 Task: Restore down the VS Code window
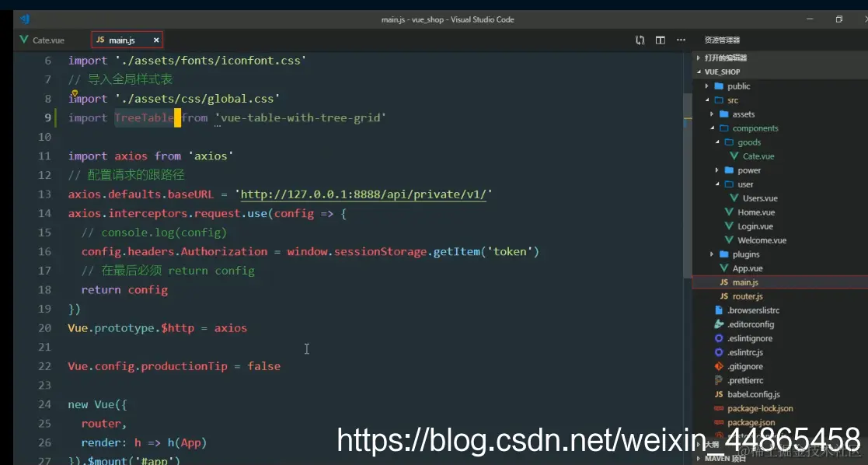838,19
